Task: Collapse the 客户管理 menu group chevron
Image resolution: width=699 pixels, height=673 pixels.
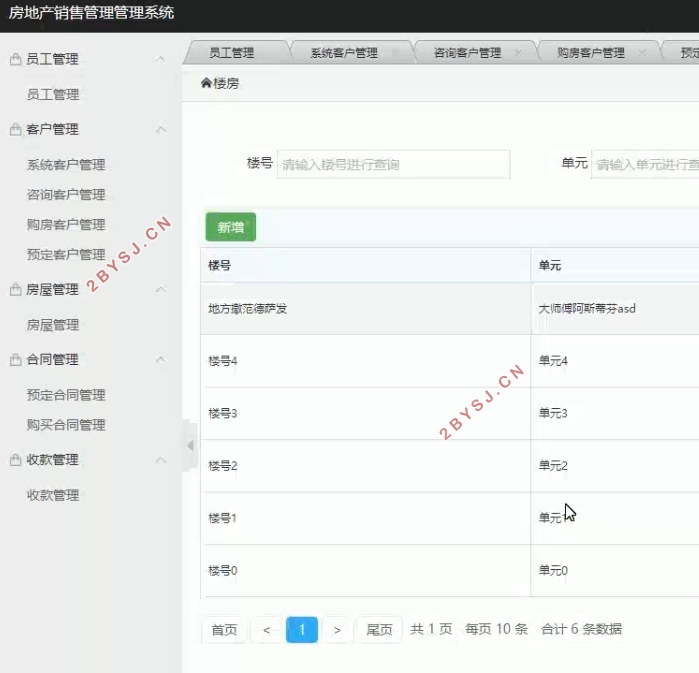Action: (x=161, y=129)
